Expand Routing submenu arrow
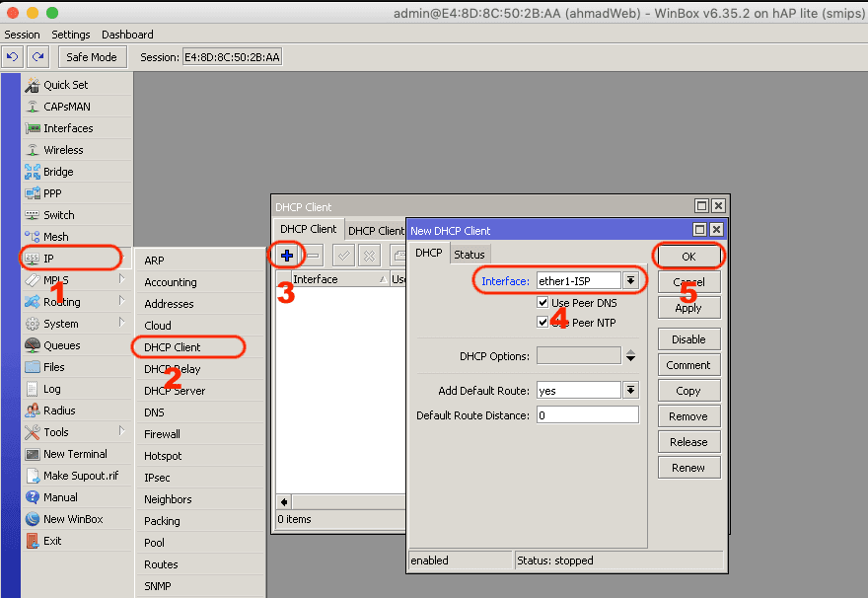This screenshot has height=598, width=868. pos(121,301)
